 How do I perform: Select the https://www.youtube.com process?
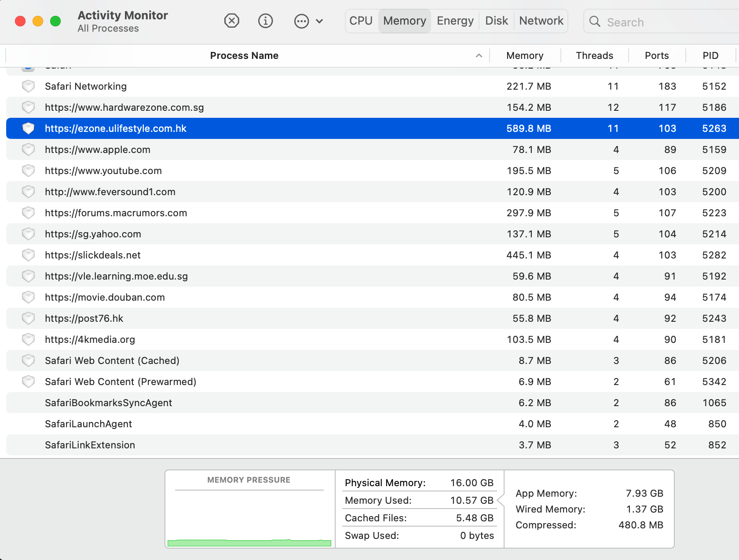click(103, 171)
